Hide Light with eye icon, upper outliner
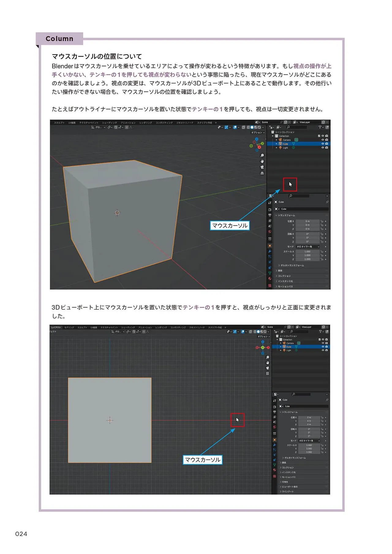The image size is (392, 554). 322,148
